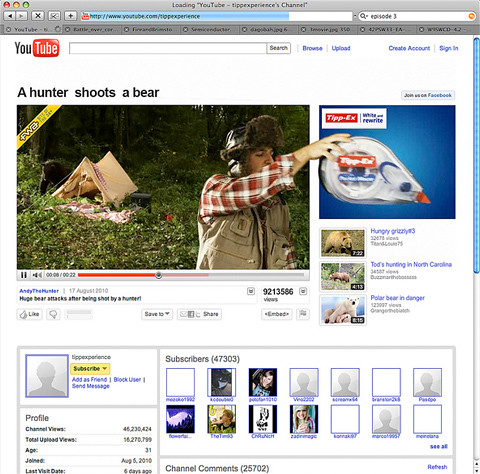The image size is (480, 474).
Task: Click the video frame with hunter
Action: [x=163, y=187]
